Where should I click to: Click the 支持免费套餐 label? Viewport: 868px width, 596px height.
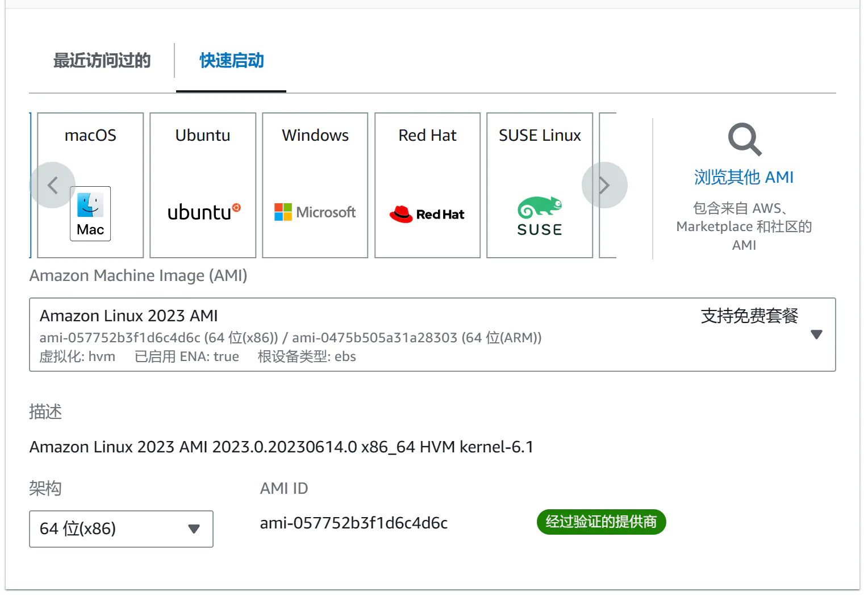(x=749, y=316)
